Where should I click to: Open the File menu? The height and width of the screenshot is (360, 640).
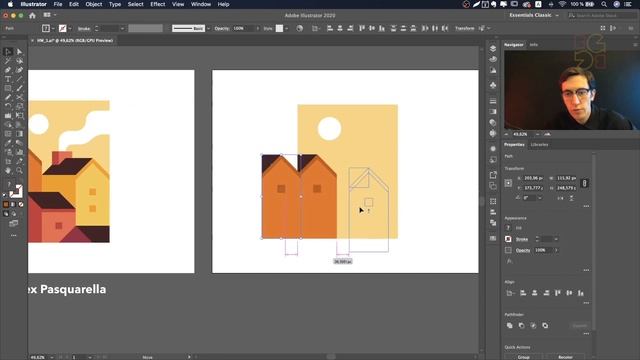58,4
